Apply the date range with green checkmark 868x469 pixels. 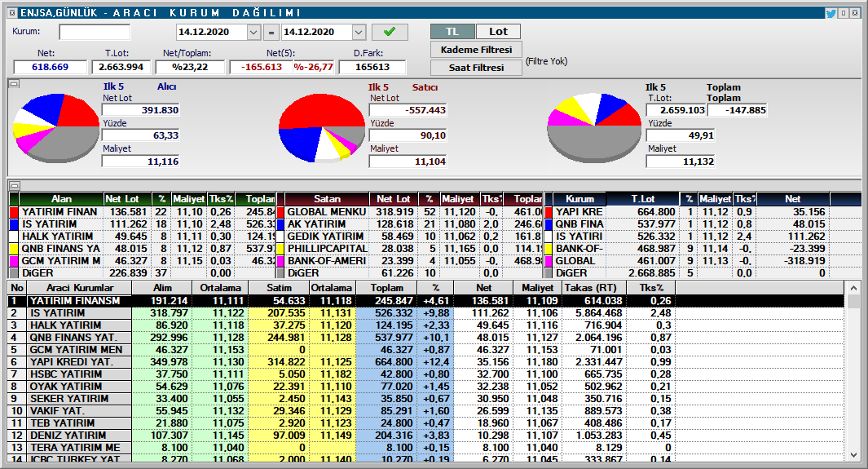(390, 32)
